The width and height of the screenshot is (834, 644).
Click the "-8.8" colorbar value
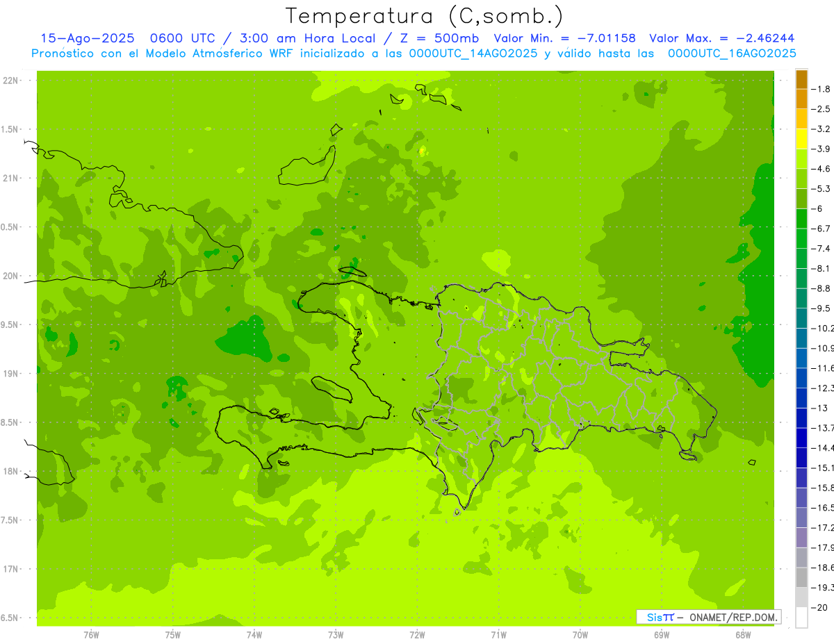click(x=821, y=288)
